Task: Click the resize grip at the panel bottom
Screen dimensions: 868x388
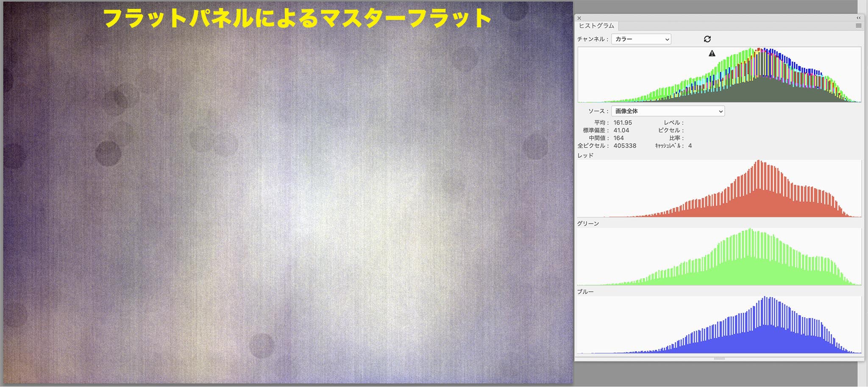Action: pos(719,359)
